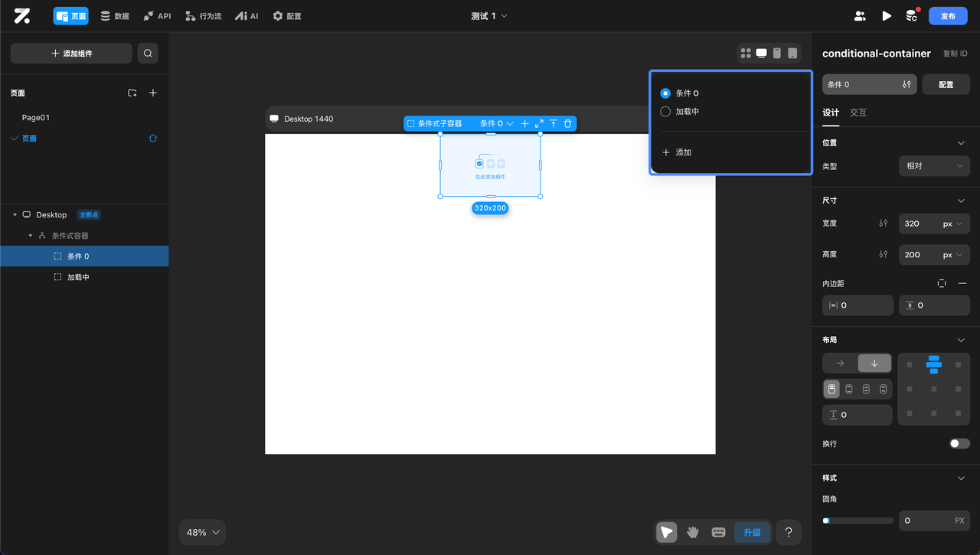Click the 发布 publish button

point(948,16)
